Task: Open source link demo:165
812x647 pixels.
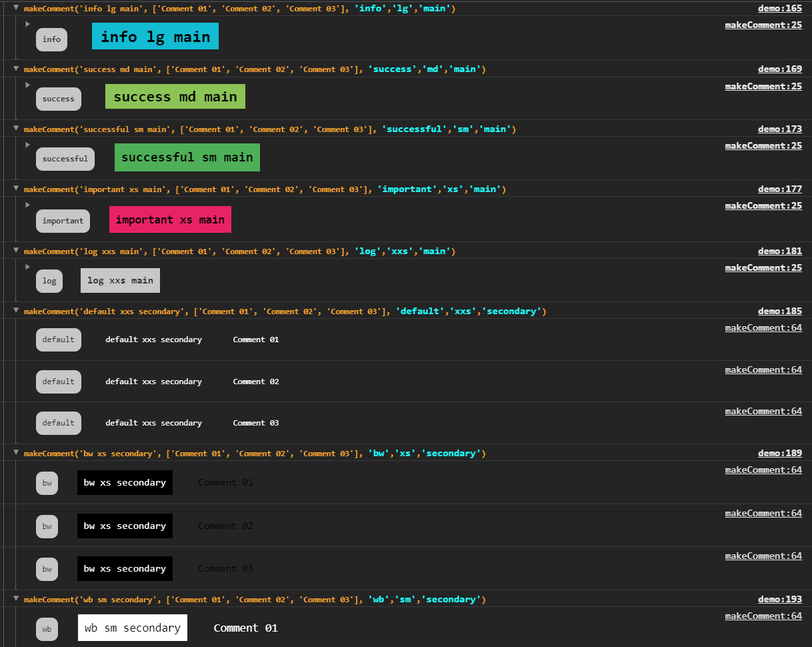Action: pos(780,9)
